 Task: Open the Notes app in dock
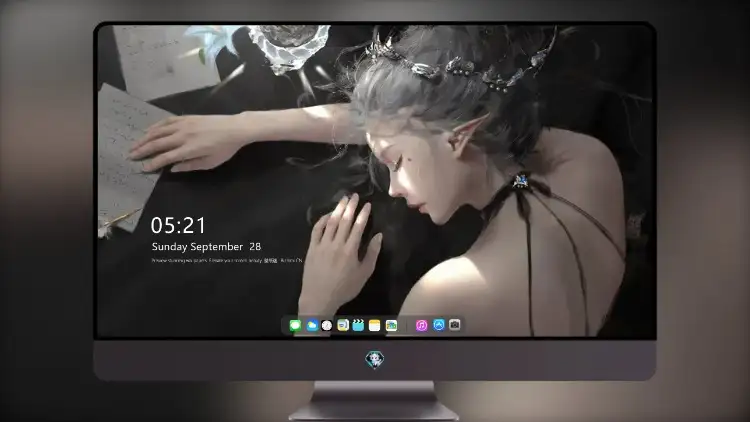pyautogui.click(x=375, y=325)
